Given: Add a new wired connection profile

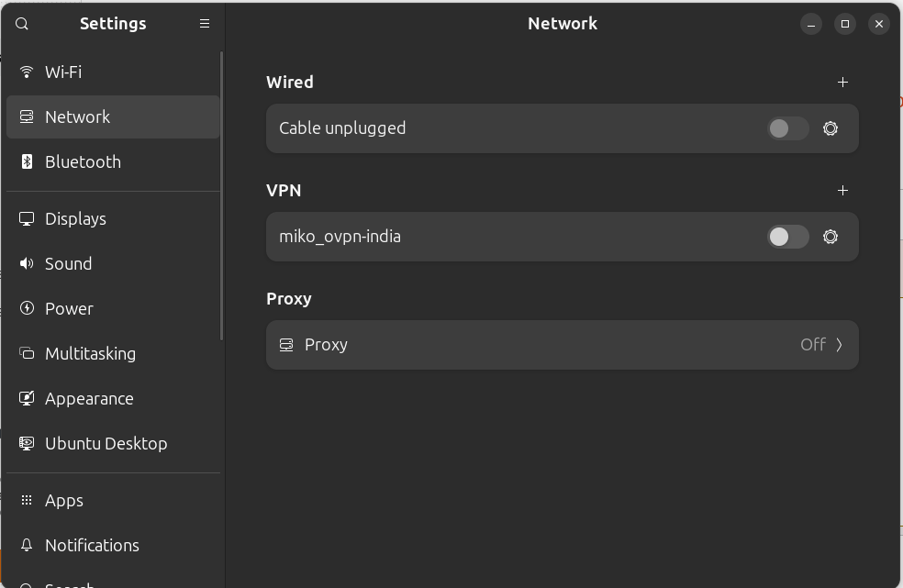Looking at the screenshot, I should [842, 83].
